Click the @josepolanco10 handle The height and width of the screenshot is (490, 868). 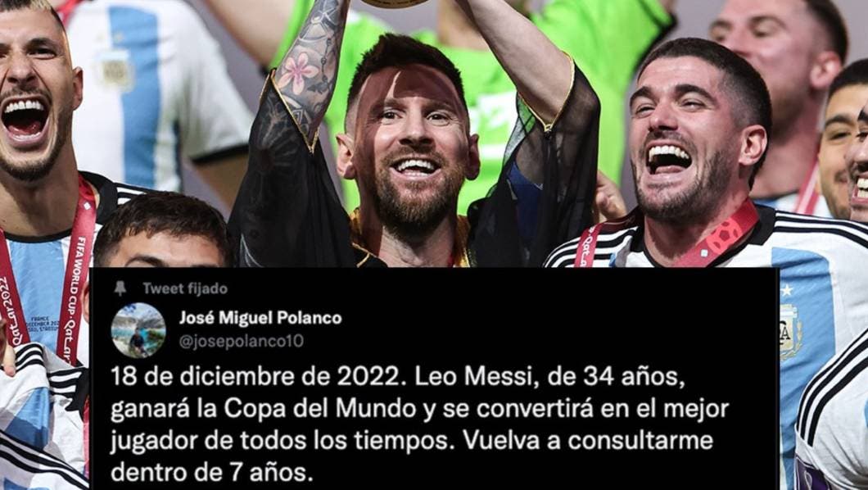tap(242, 341)
